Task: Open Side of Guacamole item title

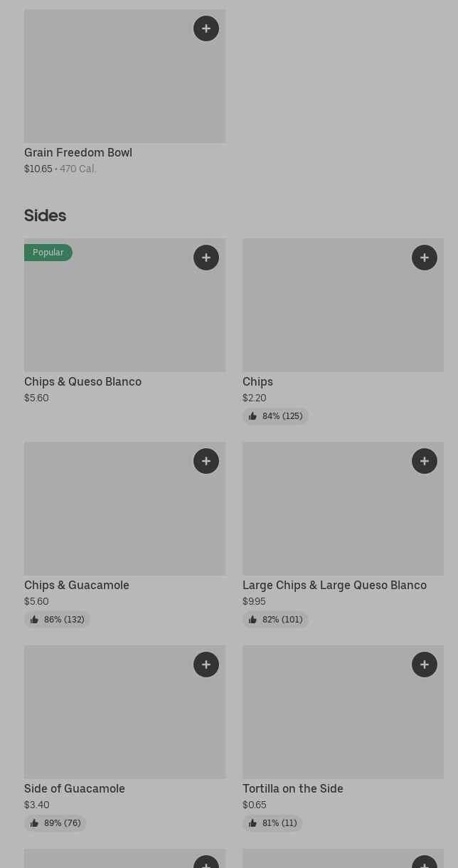Action: tap(75, 788)
